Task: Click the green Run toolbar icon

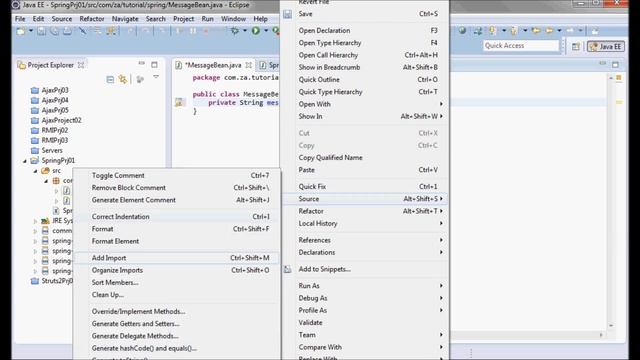Action: click(x=256, y=31)
